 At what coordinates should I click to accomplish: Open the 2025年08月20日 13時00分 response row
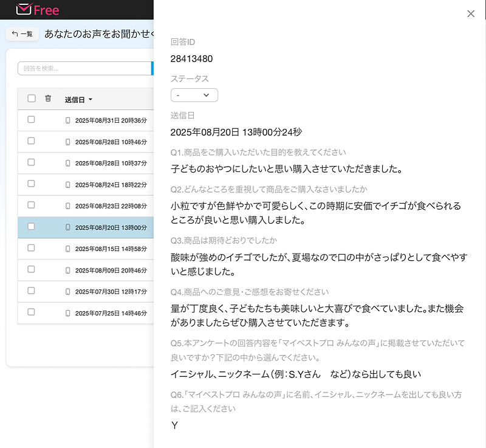(x=111, y=227)
